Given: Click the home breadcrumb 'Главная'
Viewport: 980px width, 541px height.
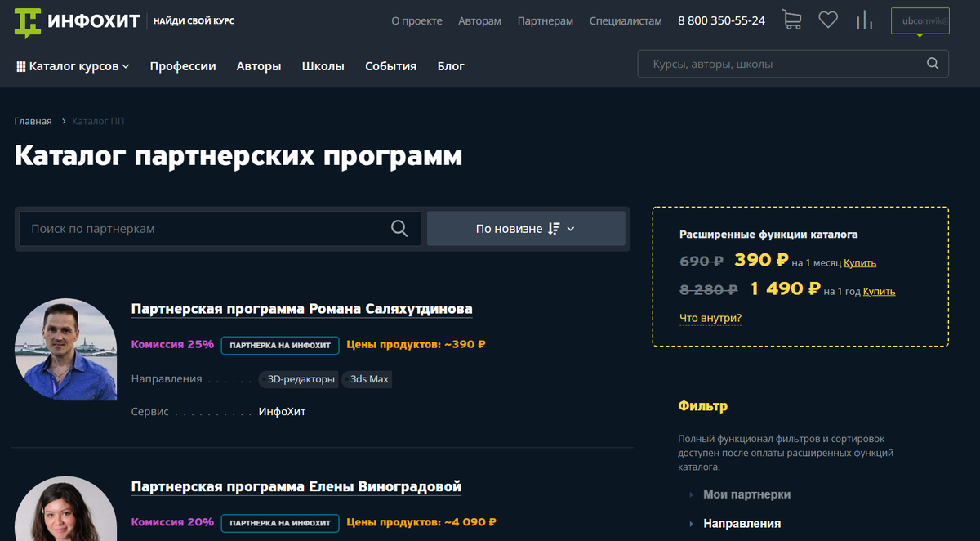Looking at the screenshot, I should point(33,121).
